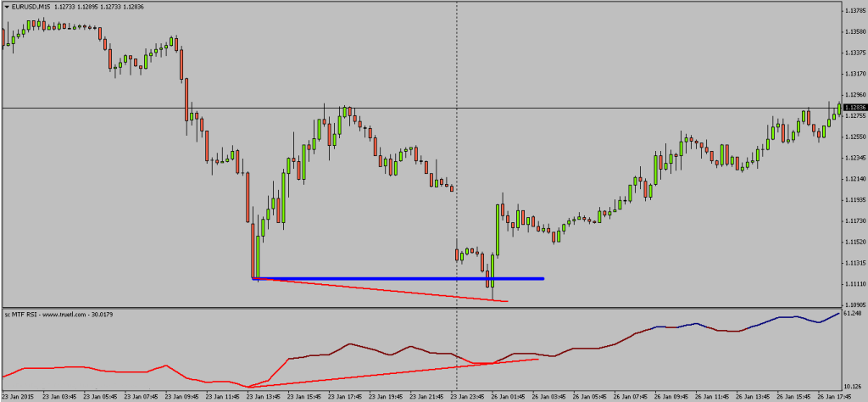Image resolution: width=868 pixels, height=402 pixels.
Task: Click the 23 Jan 23:45 time label
Action: (x=469, y=397)
